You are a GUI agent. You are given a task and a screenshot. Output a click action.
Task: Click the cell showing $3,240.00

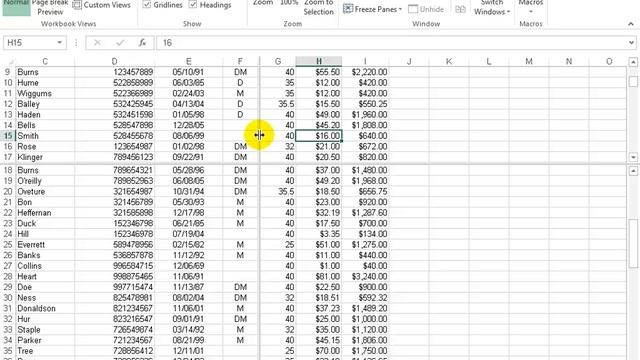pyautogui.click(x=365, y=276)
